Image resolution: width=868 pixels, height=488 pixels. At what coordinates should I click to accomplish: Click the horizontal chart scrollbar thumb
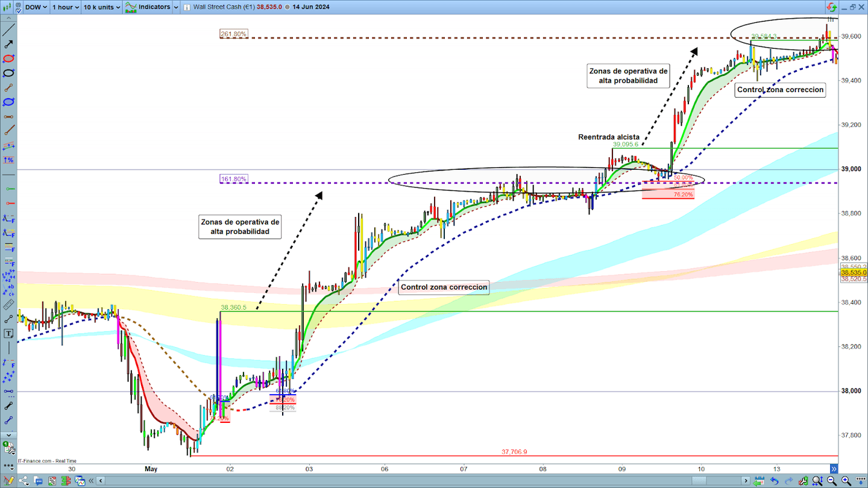pyautogui.click(x=699, y=481)
